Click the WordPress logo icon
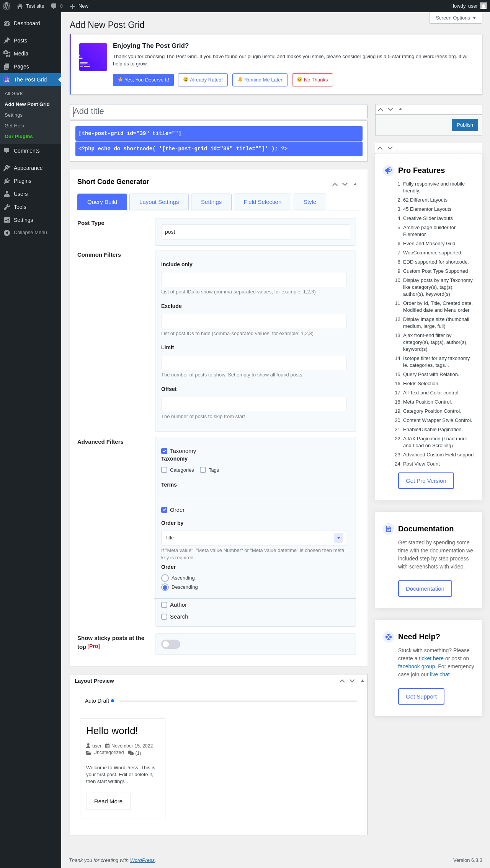The height and width of the screenshot is (868, 490). [x=7, y=6]
